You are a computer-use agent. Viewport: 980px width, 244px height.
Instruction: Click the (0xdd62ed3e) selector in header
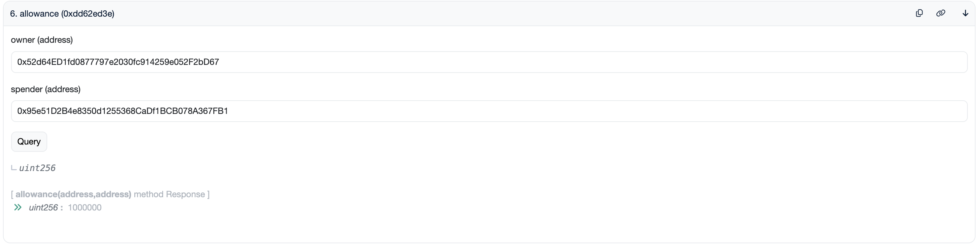88,14
